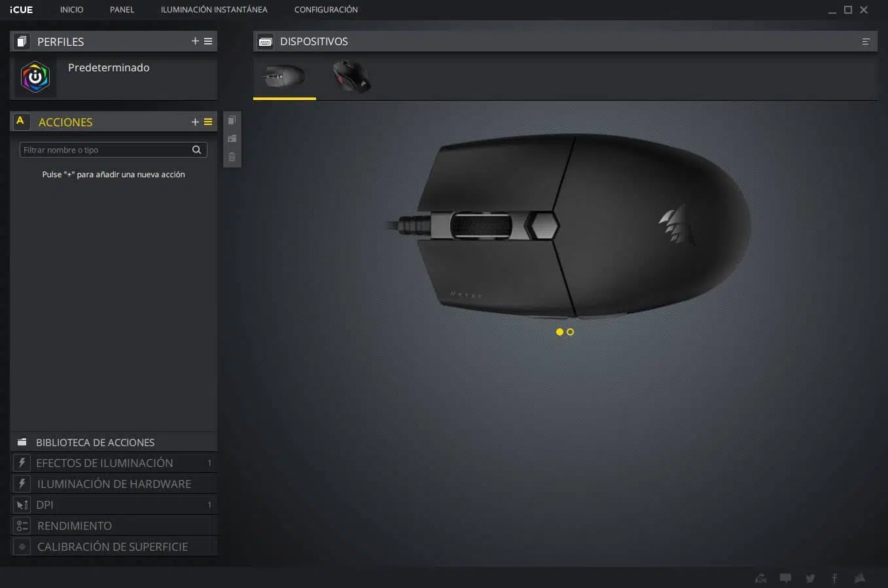Click the support headset icon
Screen dimensions: 888x588
click(x=760, y=578)
